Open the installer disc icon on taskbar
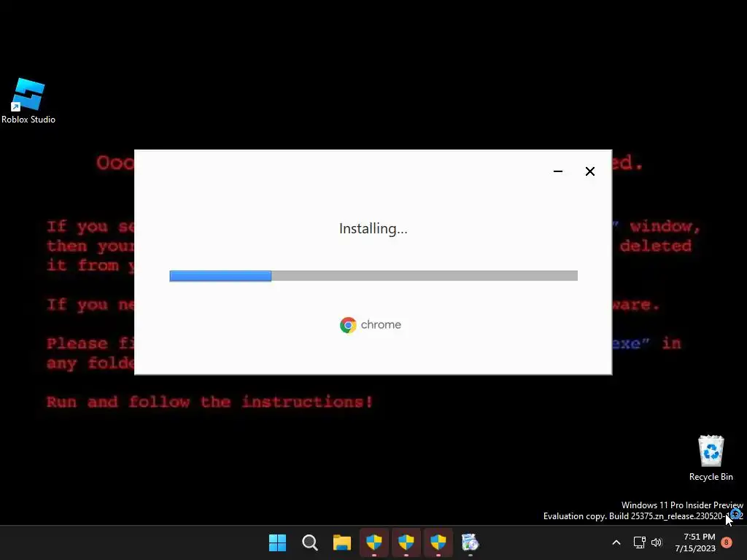This screenshot has height=560, width=747. [470, 542]
